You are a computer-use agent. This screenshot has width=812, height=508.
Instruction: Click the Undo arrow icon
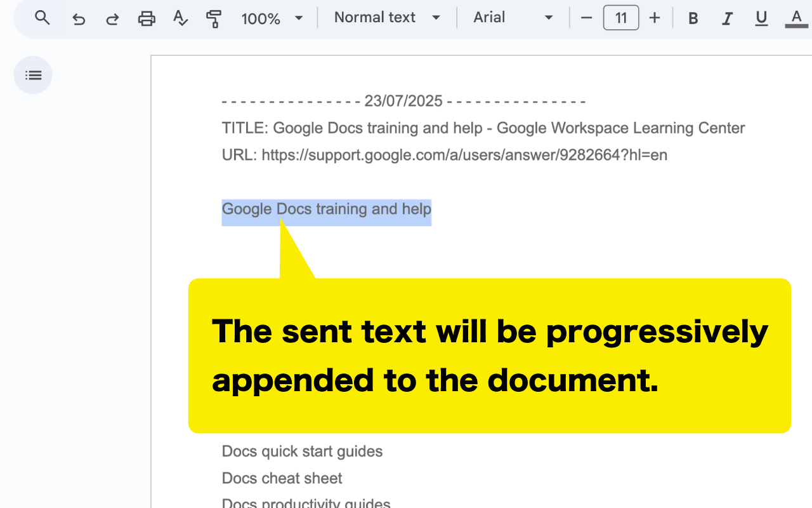pos(79,18)
